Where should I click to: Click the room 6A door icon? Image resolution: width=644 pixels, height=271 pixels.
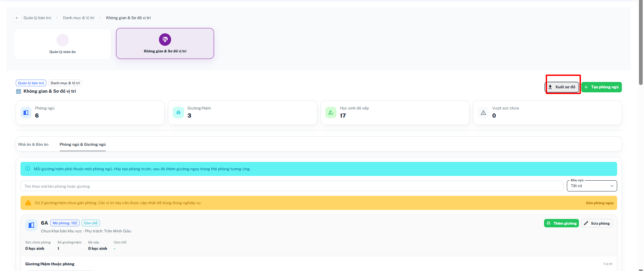pyautogui.click(x=31, y=225)
